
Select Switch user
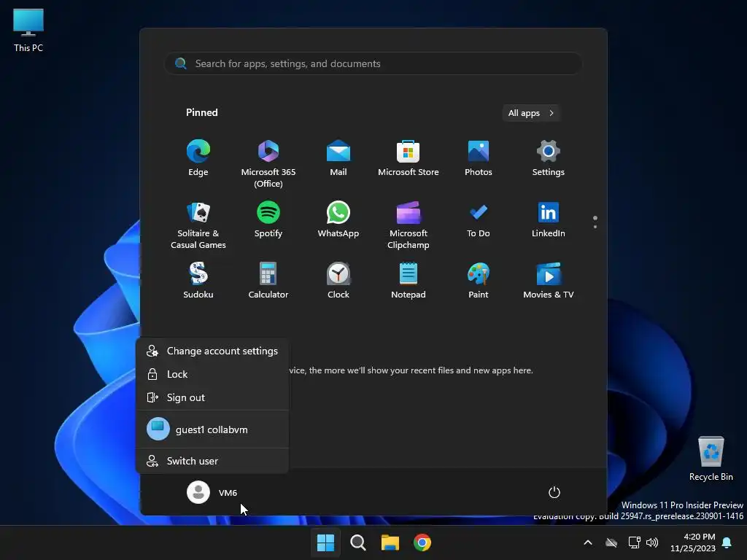point(212,461)
